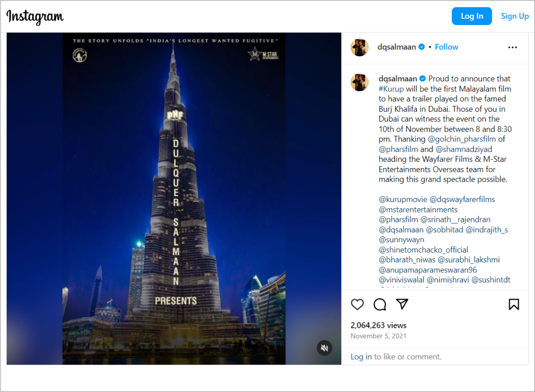Viewport: 535px width, 392px height.
Task: Click the November 5, 2021 date
Action: [378, 336]
